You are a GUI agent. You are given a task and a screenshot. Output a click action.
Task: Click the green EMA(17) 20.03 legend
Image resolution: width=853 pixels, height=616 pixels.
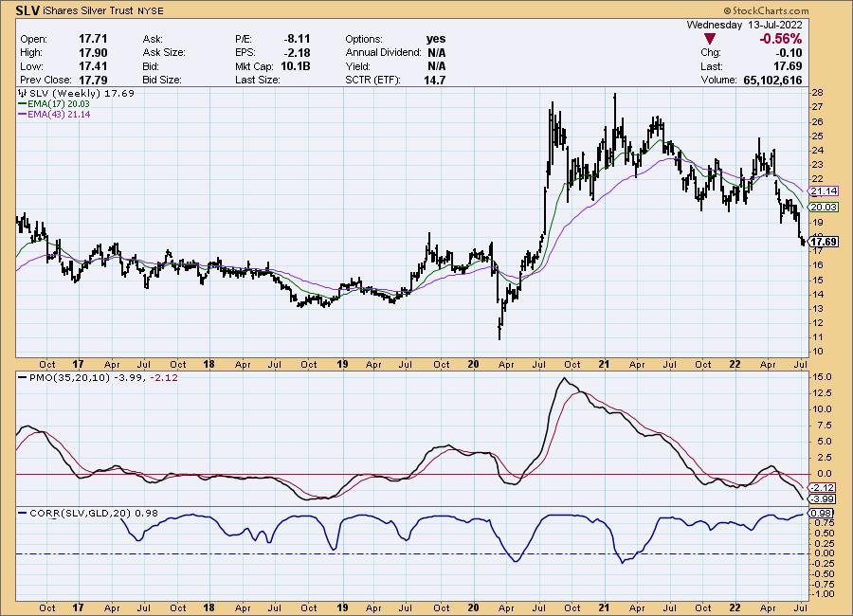point(54,103)
